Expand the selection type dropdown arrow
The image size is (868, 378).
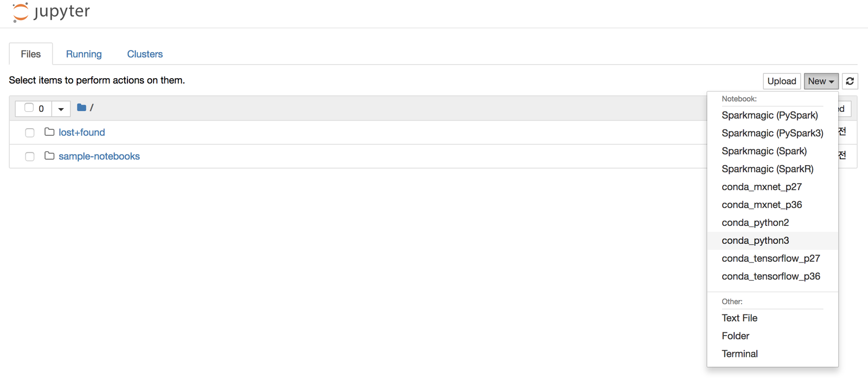point(61,109)
